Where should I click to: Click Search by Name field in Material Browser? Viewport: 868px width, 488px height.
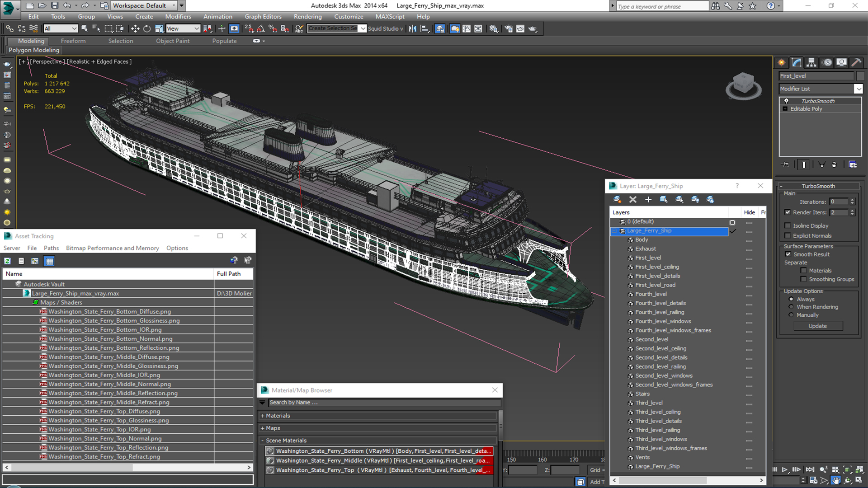click(384, 403)
